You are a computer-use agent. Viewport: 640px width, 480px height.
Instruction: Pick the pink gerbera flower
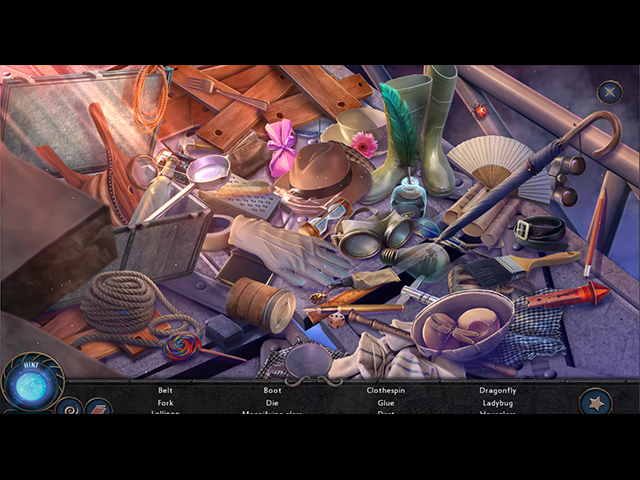click(x=364, y=145)
